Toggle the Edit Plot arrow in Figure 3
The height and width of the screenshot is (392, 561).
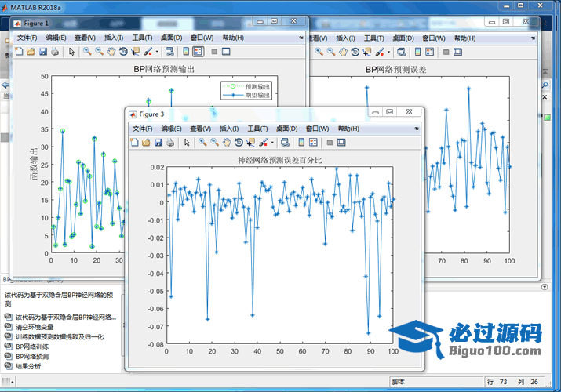(187, 143)
